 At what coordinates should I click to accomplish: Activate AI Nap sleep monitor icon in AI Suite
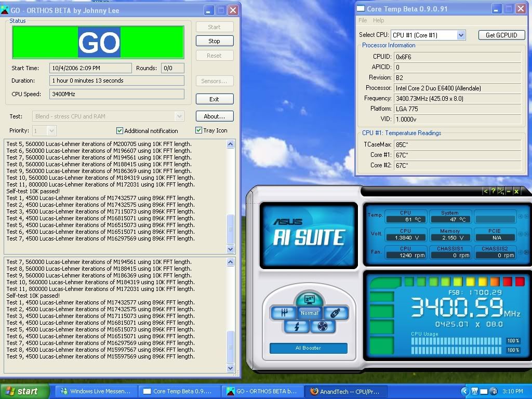coord(310,299)
